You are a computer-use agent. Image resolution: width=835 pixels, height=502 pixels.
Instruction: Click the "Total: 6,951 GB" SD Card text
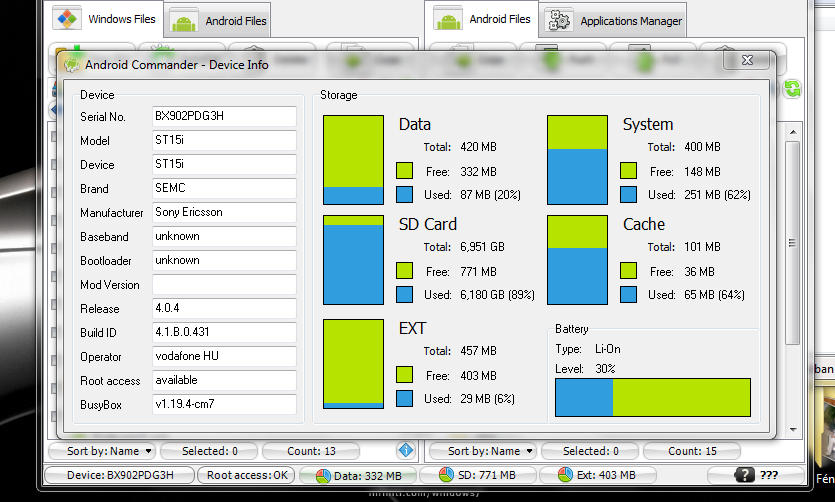pyautogui.click(x=464, y=247)
